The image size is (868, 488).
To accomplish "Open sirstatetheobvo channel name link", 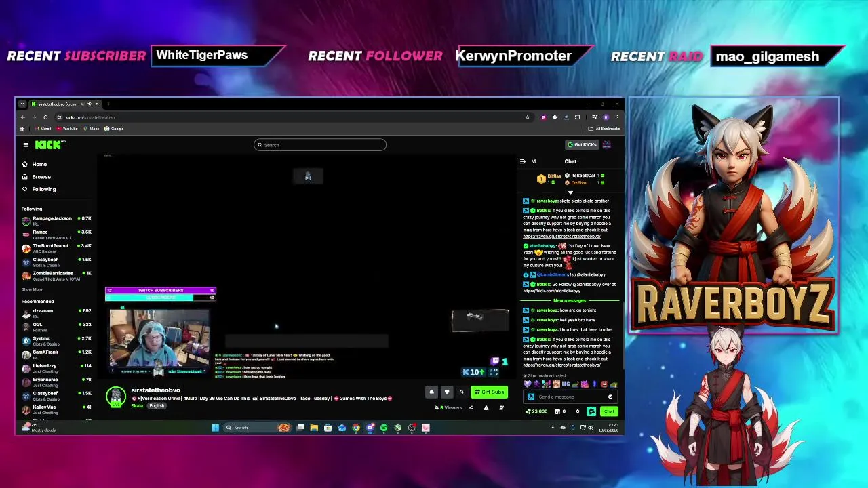I will pyautogui.click(x=155, y=390).
